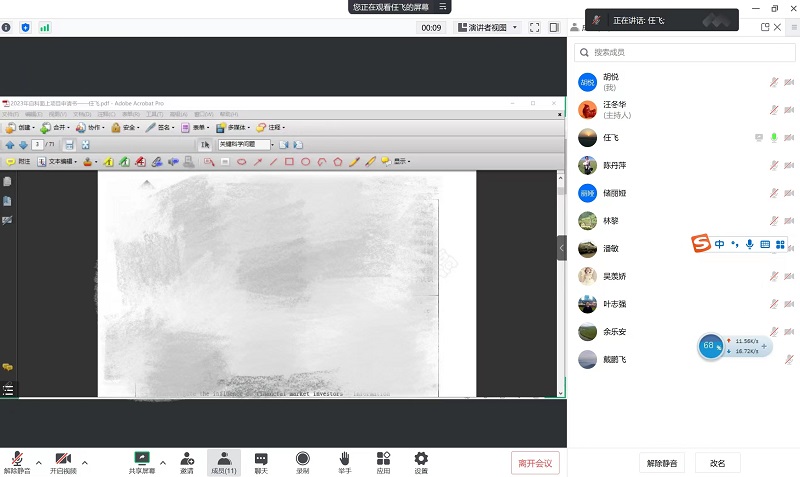Screen dimensions: 800x477
Task: Enter fullscreen with the expand icon
Action: click(535, 28)
